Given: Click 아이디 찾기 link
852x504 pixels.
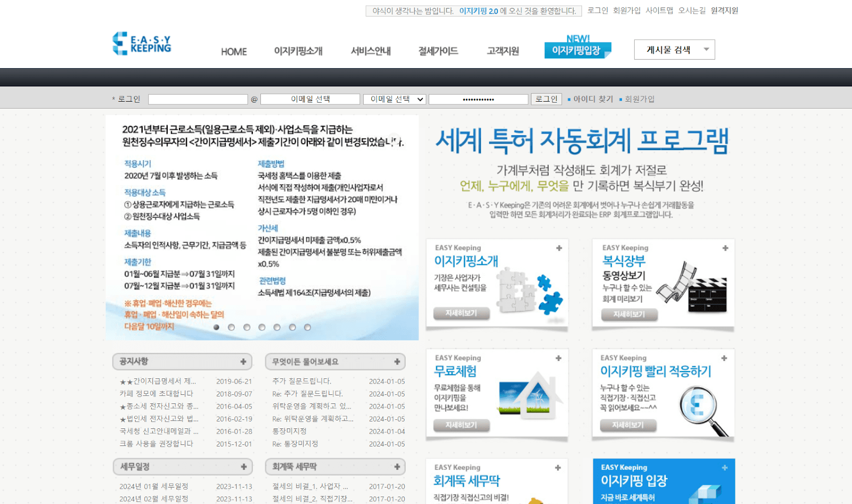Looking at the screenshot, I should click(x=593, y=99).
